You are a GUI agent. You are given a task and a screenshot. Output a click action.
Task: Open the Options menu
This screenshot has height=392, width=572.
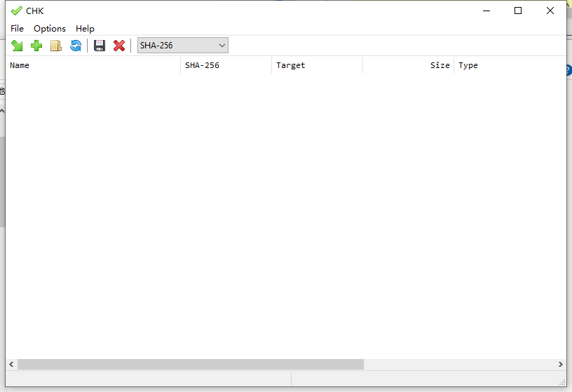coord(50,29)
